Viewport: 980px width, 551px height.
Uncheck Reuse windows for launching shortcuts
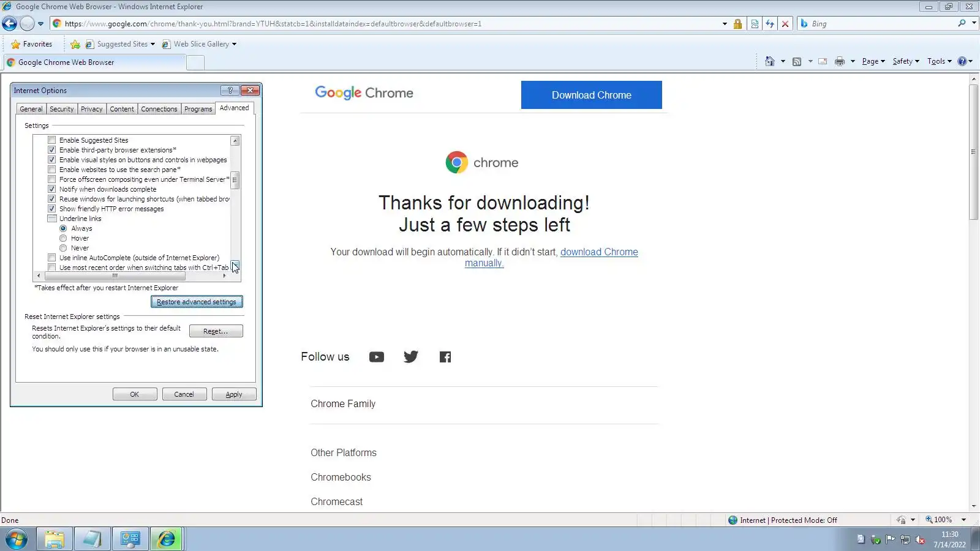[52, 199]
